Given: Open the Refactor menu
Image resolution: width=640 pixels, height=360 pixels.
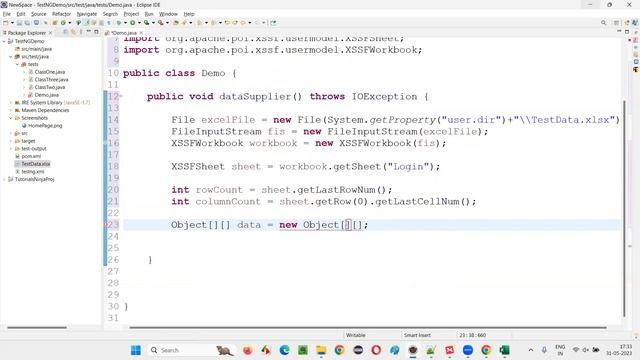Looking at the screenshot, I should (61, 14).
